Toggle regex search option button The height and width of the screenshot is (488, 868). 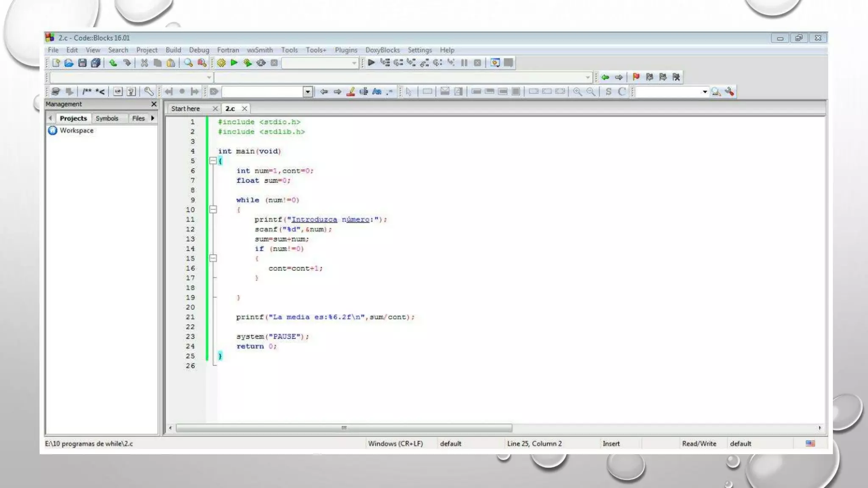coord(389,91)
